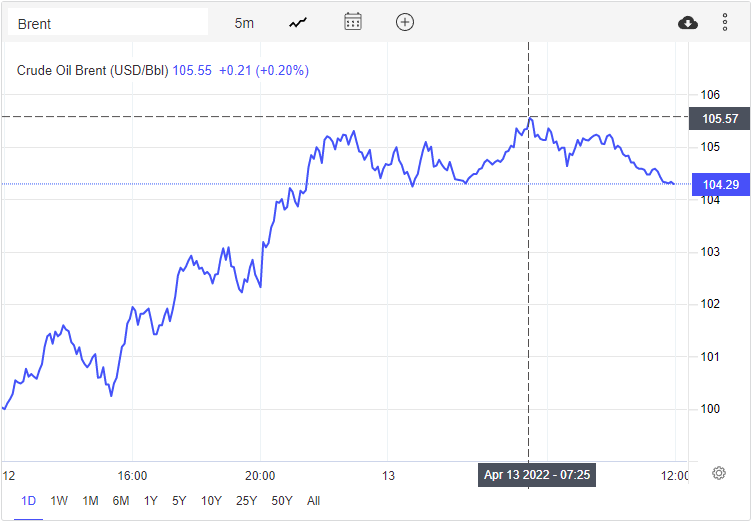The height and width of the screenshot is (522, 753).
Task: Click the 104.29 current price marker
Action: tap(720, 184)
